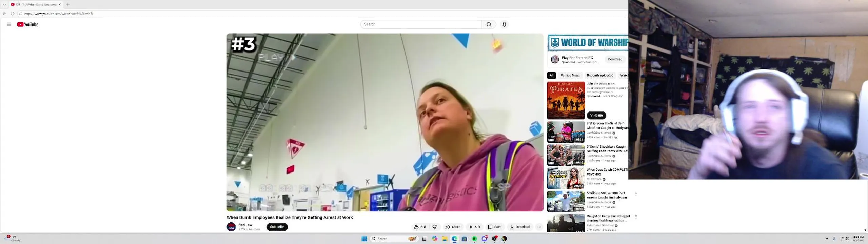This screenshot has width=868, height=244.
Task: Open File Explorer from the taskbar
Action: [x=444, y=239]
